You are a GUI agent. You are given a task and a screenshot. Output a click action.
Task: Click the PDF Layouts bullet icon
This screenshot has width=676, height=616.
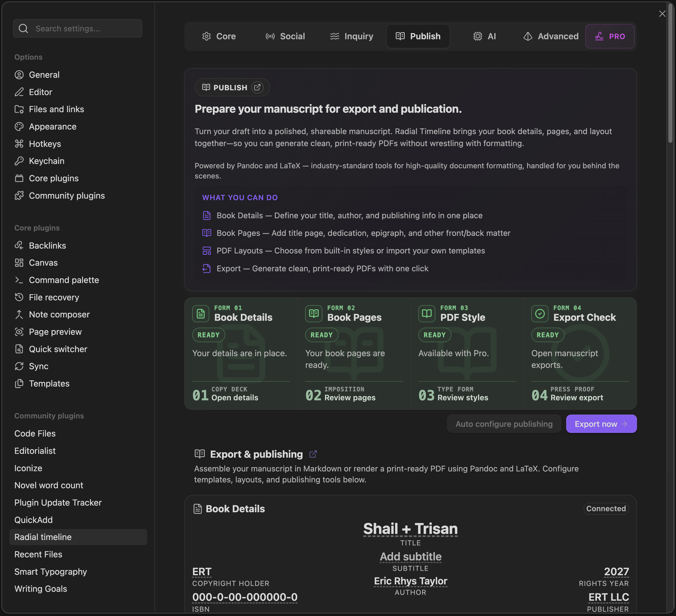[x=206, y=251]
